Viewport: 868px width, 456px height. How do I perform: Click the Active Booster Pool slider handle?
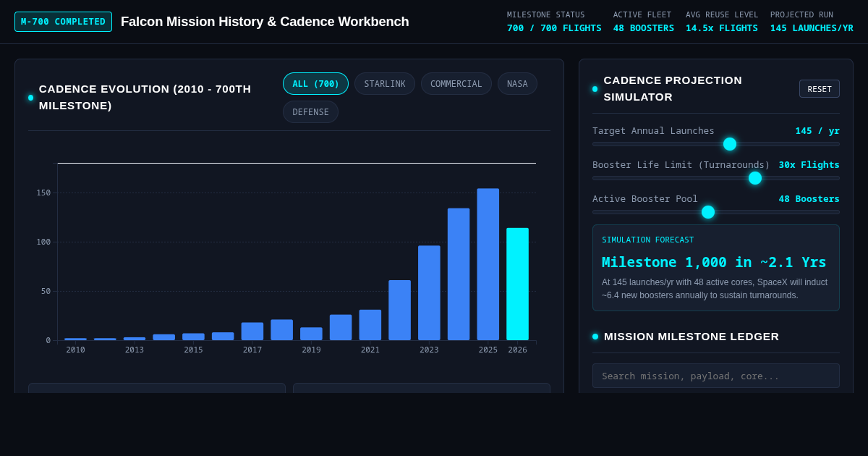click(x=708, y=212)
